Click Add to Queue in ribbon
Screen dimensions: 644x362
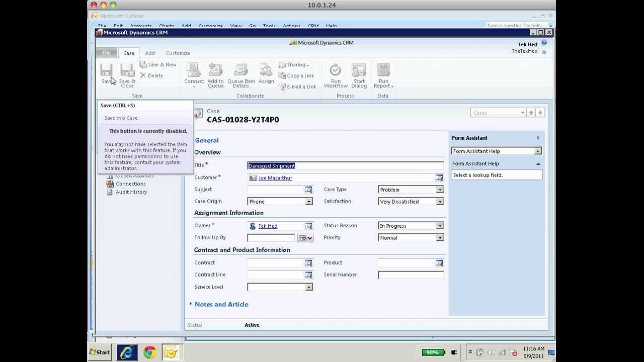click(215, 76)
